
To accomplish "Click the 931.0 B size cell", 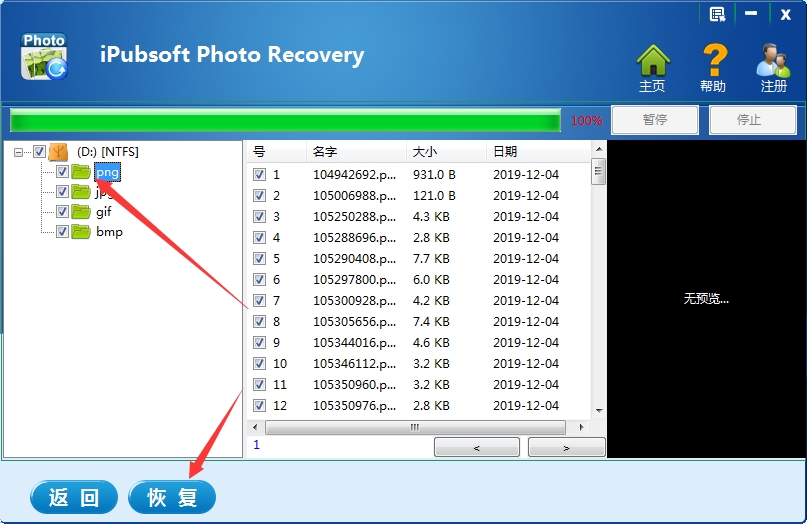I will [434, 174].
